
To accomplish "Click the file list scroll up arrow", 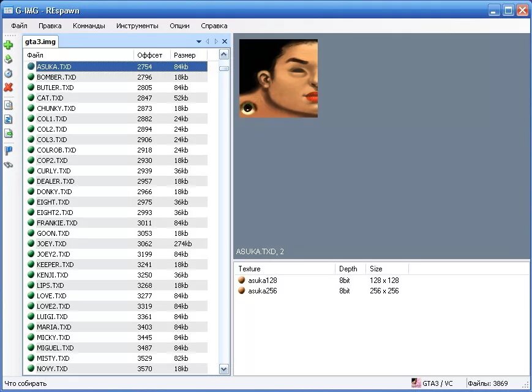I will click(x=224, y=55).
